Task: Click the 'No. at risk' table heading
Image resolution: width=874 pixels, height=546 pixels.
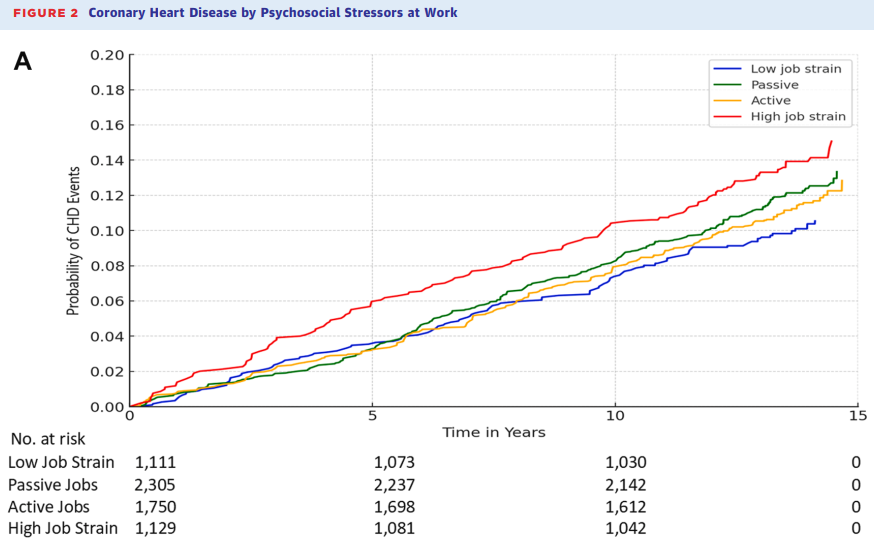Action: (49, 439)
